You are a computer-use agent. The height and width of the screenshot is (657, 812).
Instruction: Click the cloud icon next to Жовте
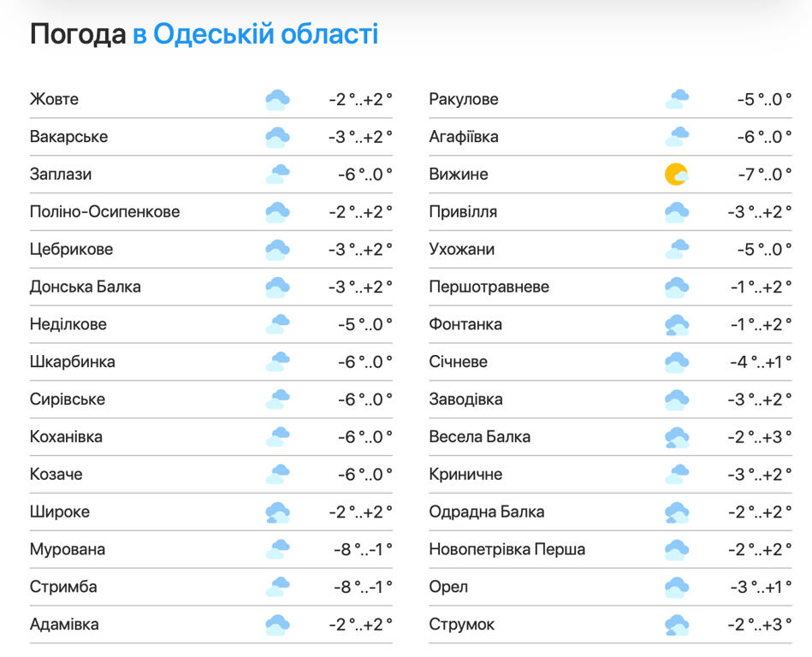277,99
